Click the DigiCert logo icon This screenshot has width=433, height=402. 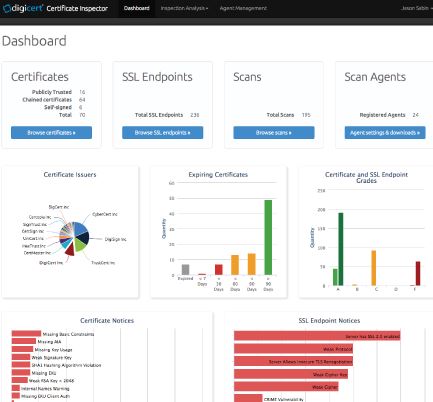7,8
